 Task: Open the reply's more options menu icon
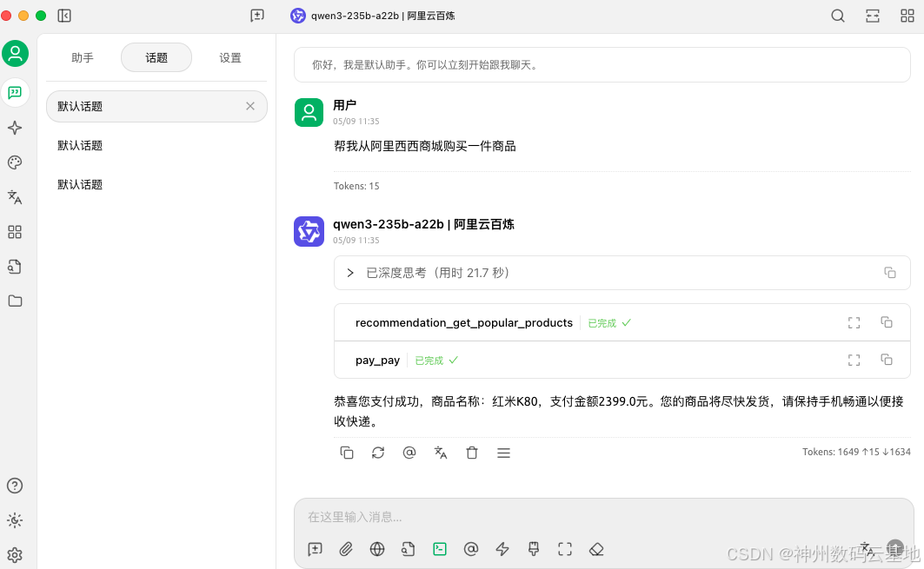point(503,453)
